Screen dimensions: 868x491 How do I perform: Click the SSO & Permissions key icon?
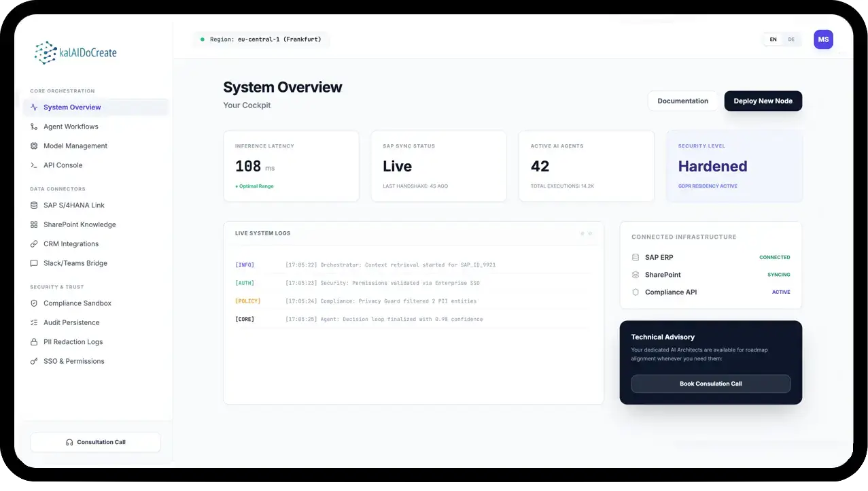(x=33, y=360)
